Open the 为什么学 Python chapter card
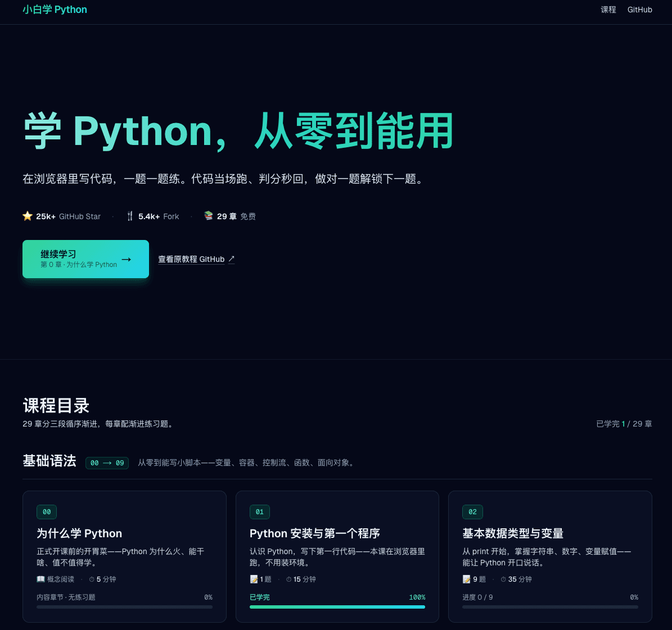The width and height of the screenshot is (672, 630). pyautogui.click(x=124, y=556)
